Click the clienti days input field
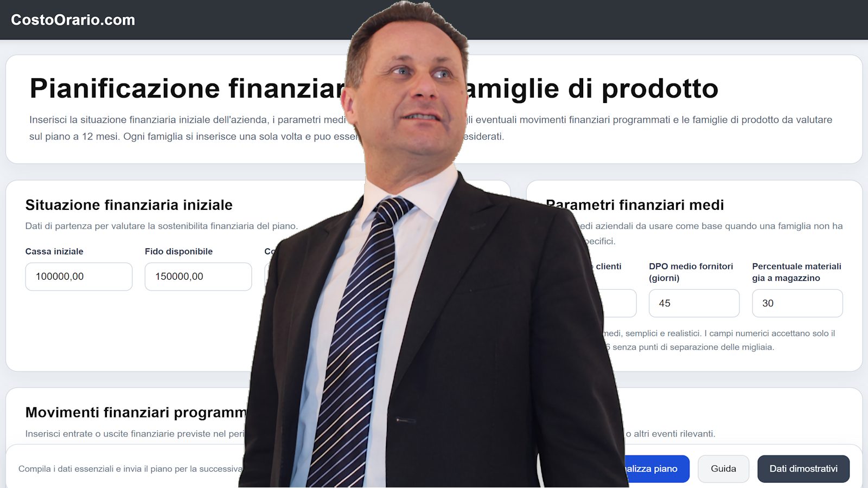The image size is (868, 488). 618,303
